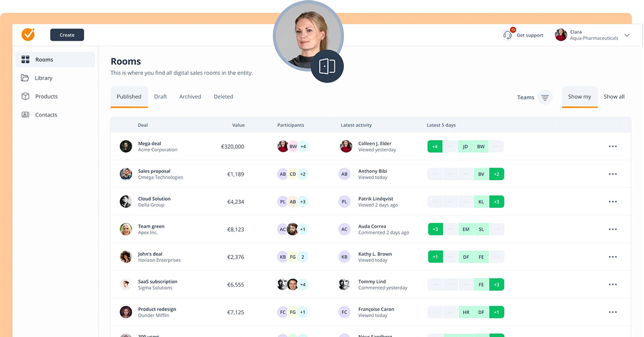Open three-dot menu for Team green
Screen dimensions: 644x337
pos(612,229)
